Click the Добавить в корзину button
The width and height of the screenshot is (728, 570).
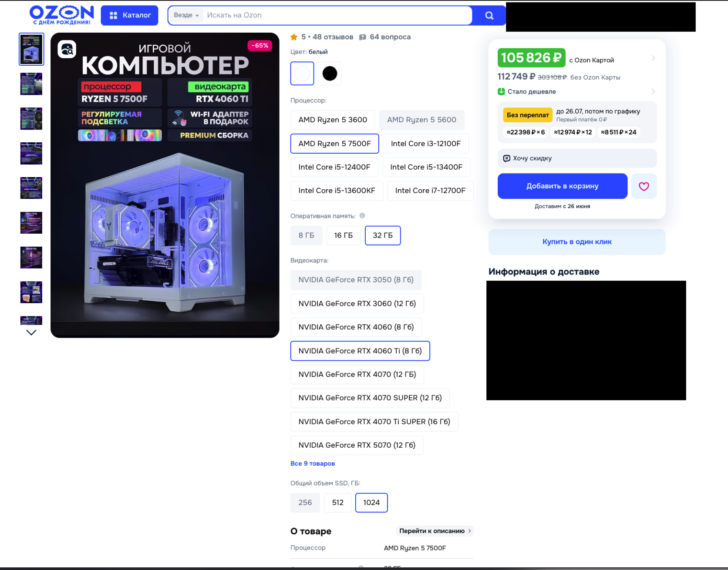tap(562, 186)
